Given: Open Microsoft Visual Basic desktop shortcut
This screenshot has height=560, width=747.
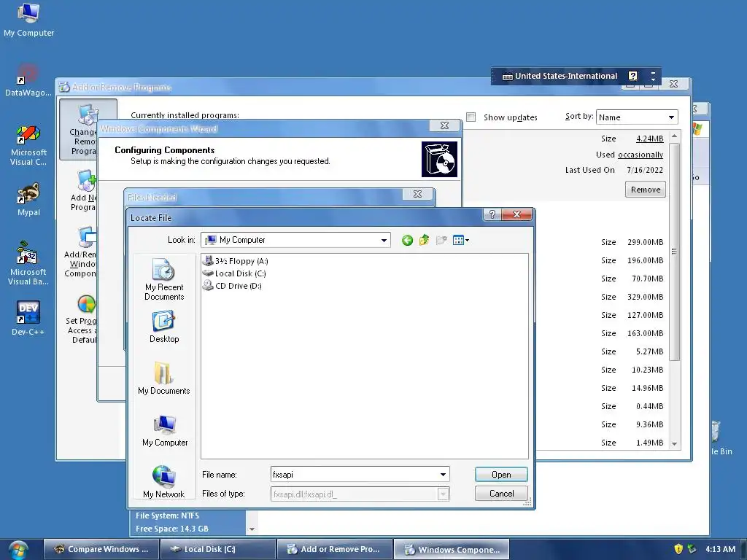Looking at the screenshot, I should (28, 264).
